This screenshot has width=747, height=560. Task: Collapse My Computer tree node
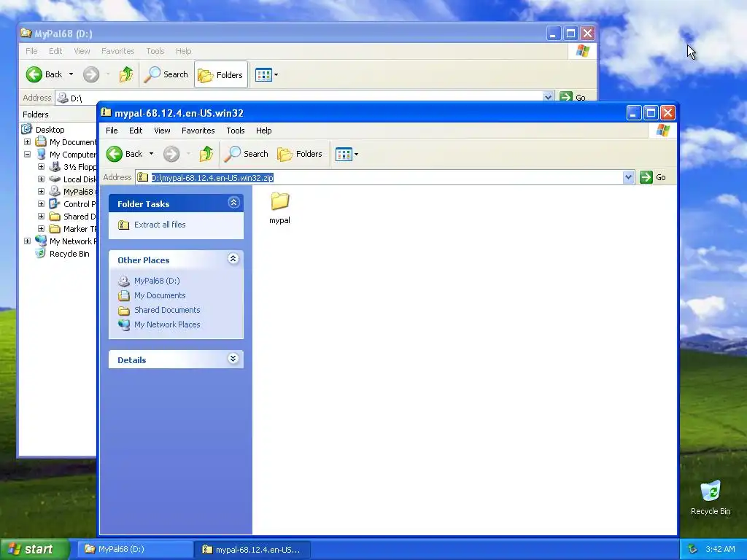click(x=27, y=155)
